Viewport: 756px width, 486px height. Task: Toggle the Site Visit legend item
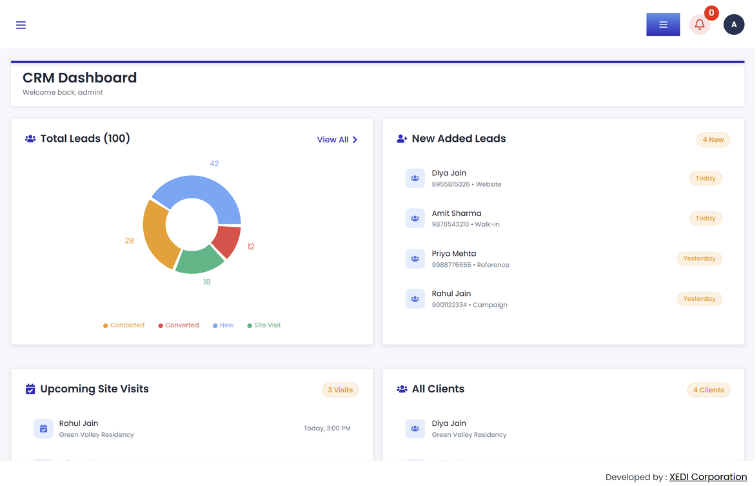(x=264, y=325)
